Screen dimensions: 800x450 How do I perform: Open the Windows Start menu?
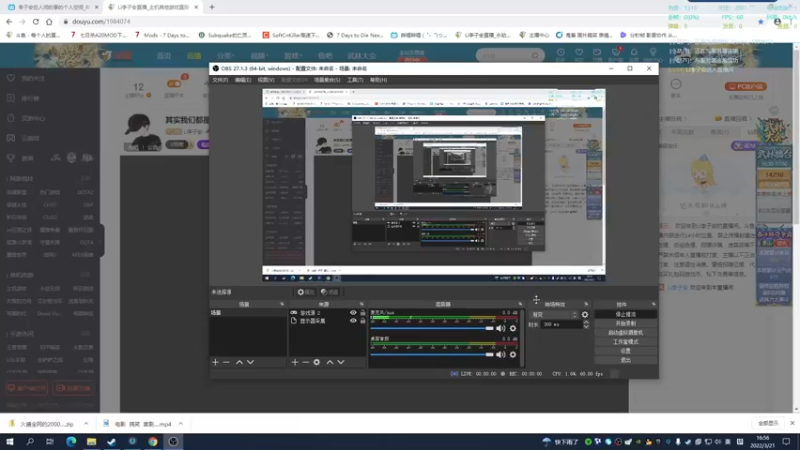click(x=10, y=442)
